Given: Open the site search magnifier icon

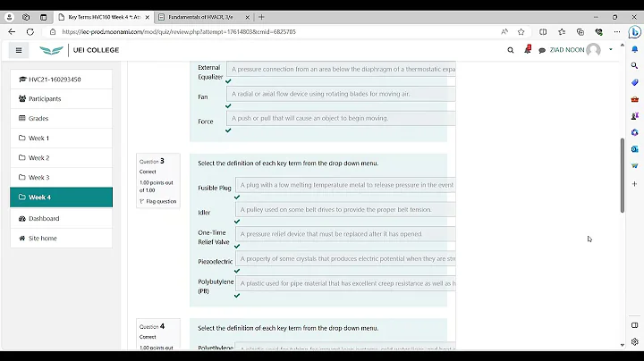Looking at the screenshot, I should coord(511,50).
